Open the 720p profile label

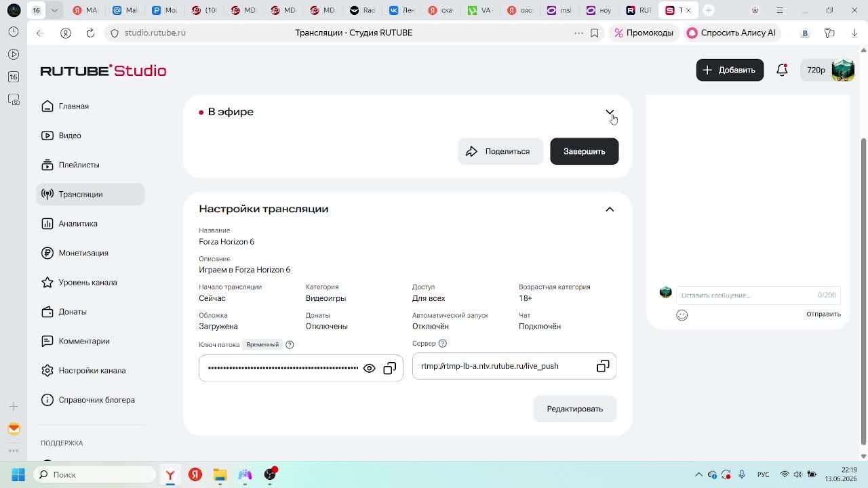(816, 70)
